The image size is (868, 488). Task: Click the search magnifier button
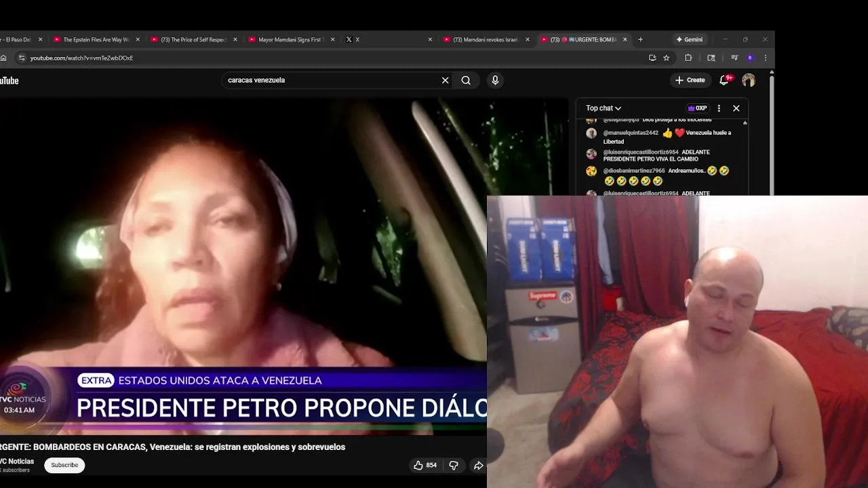point(466,80)
